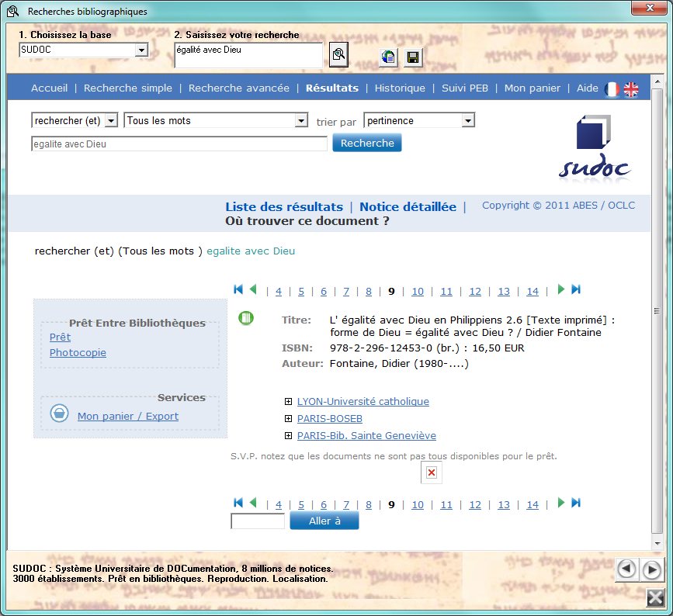Click the Prêt link

point(60,337)
